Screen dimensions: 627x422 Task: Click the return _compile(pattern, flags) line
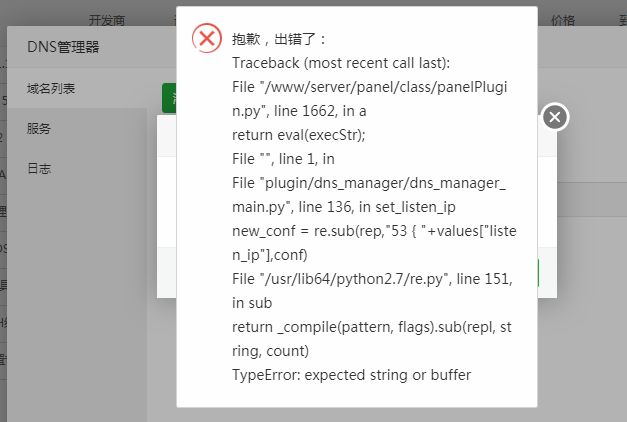pyautogui.click(x=372, y=339)
